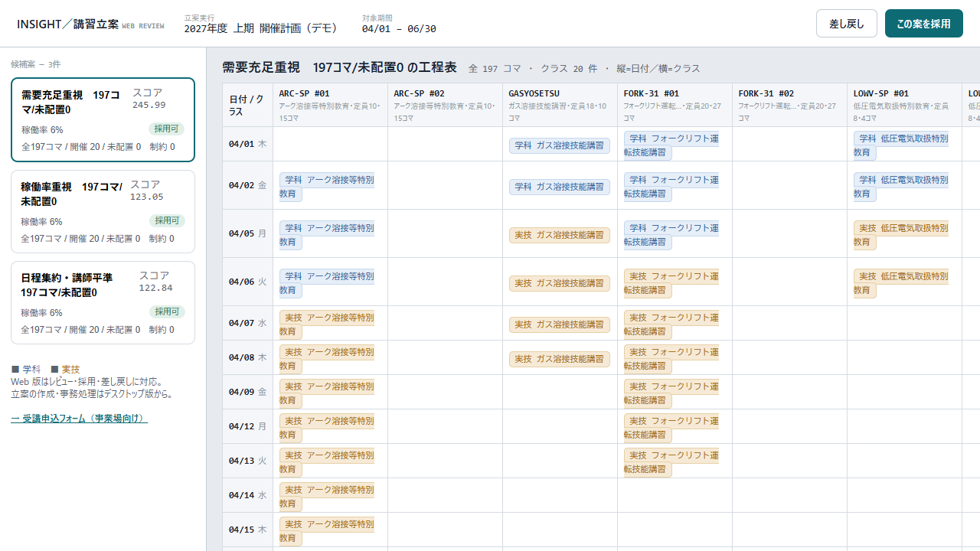Click the score value 123.05
This screenshot has width=980, height=551.
[x=146, y=197]
